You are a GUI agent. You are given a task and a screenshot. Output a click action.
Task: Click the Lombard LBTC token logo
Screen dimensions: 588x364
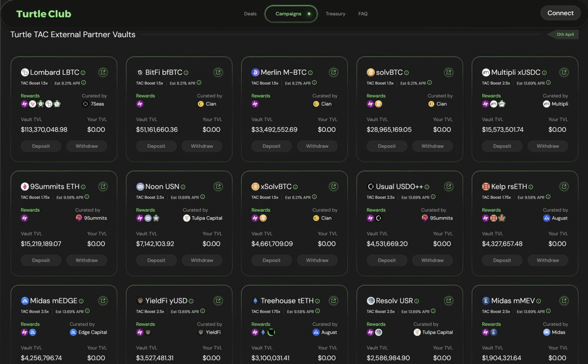pyautogui.click(x=25, y=73)
